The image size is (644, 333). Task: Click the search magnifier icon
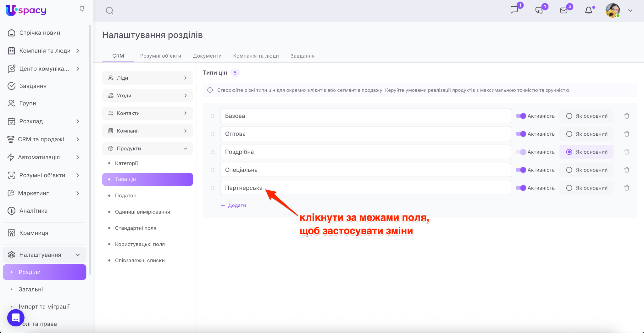[x=109, y=11]
